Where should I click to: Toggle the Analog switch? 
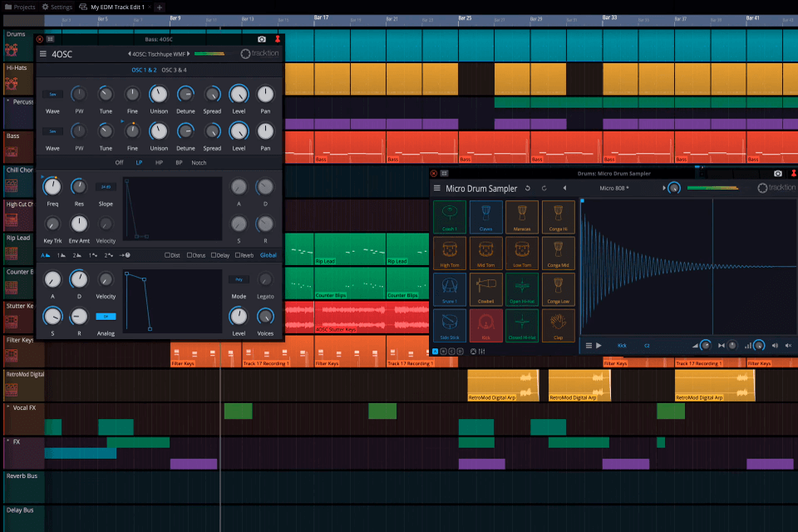(x=106, y=317)
